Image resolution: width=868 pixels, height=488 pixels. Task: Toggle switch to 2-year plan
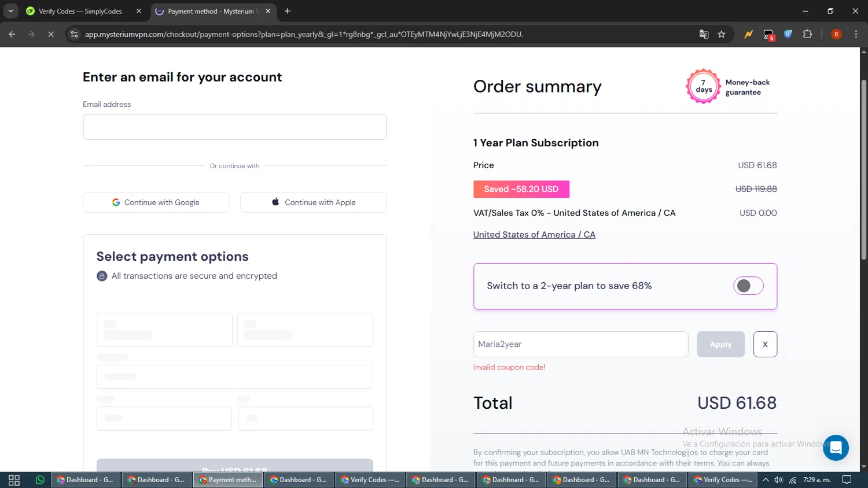[748, 286]
